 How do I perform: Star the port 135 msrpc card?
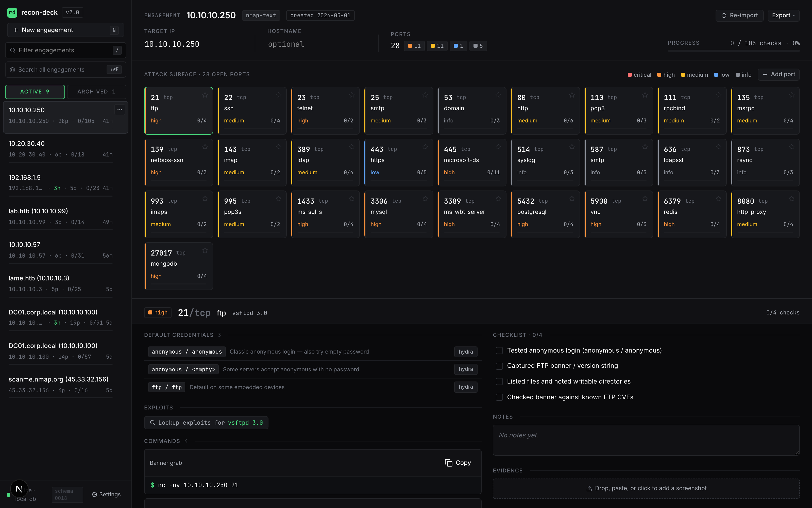791,96
